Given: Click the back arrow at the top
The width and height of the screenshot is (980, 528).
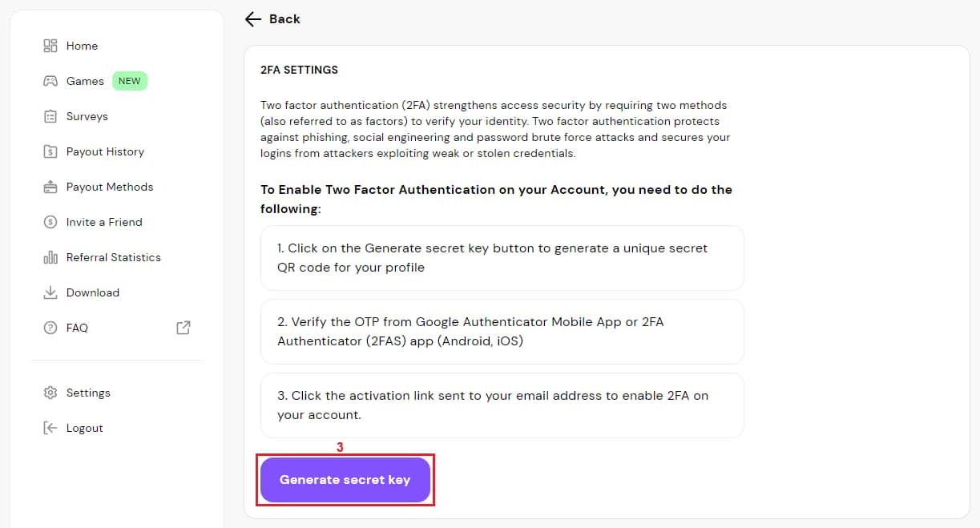Looking at the screenshot, I should point(253,18).
